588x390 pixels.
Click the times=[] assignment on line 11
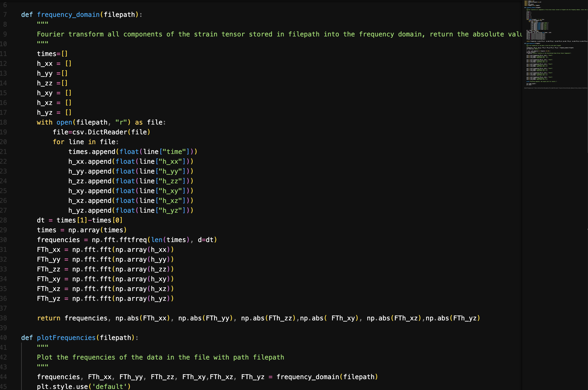pos(52,54)
